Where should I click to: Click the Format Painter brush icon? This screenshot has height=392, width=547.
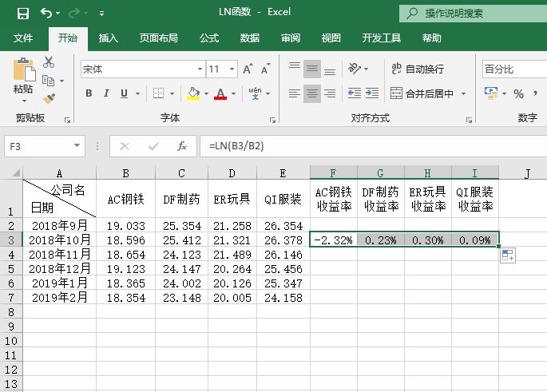49,98
